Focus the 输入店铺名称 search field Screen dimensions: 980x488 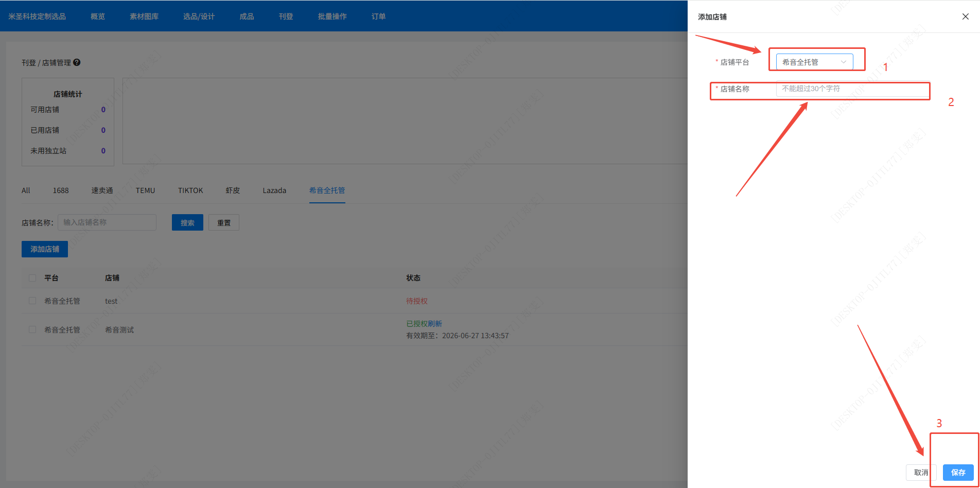pos(107,222)
